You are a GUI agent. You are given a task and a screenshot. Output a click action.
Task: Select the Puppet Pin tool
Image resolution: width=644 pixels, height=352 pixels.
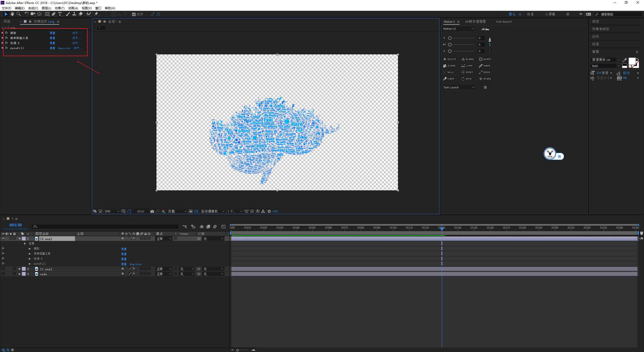tap(96, 14)
